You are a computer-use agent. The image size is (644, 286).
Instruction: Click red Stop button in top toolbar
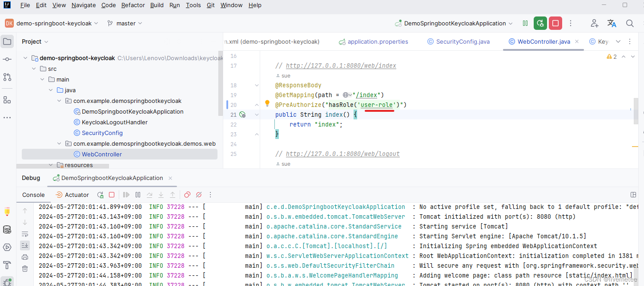coord(555,23)
